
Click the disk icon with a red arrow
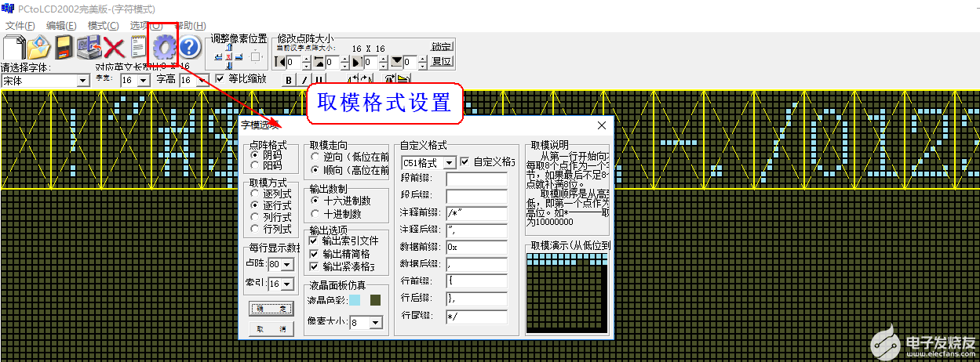[x=89, y=48]
